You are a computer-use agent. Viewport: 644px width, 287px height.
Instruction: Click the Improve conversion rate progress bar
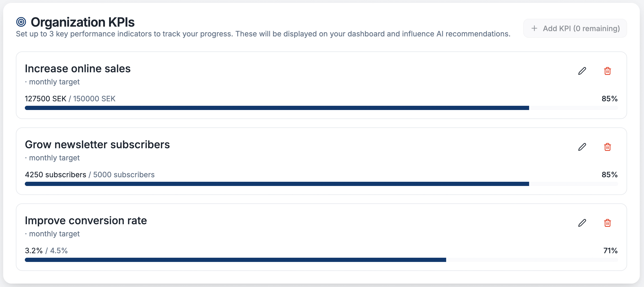pyautogui.click(x=321, y=260)
